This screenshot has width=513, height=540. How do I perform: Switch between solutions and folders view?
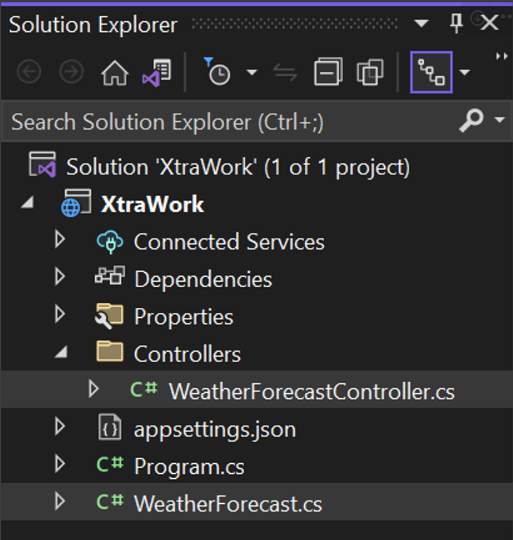(x=157, y=72)
